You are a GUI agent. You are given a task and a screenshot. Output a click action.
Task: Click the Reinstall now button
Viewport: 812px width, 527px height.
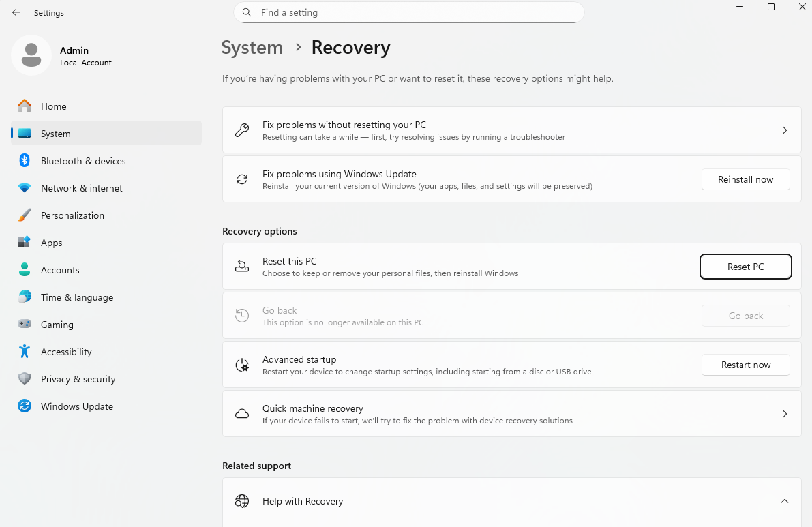click(745, 179)
